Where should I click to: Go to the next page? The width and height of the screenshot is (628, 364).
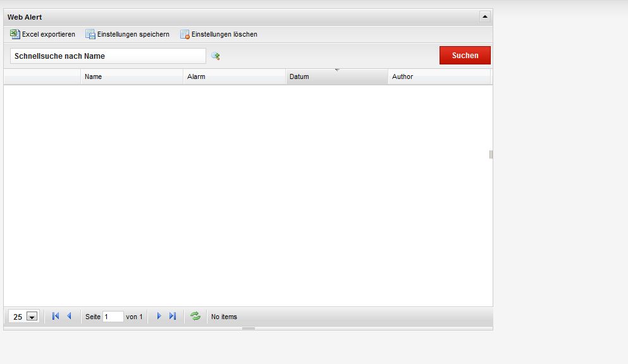[x=159, y=316]
